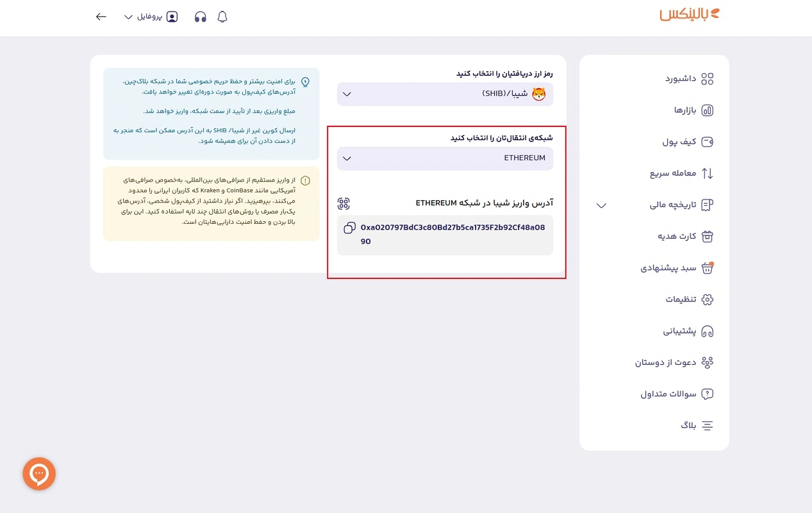Click label رمز ارز دریافتی‌تان را انتخاب کنید
This screenshot has width=812, height=513.
click(x=504, y=74)
